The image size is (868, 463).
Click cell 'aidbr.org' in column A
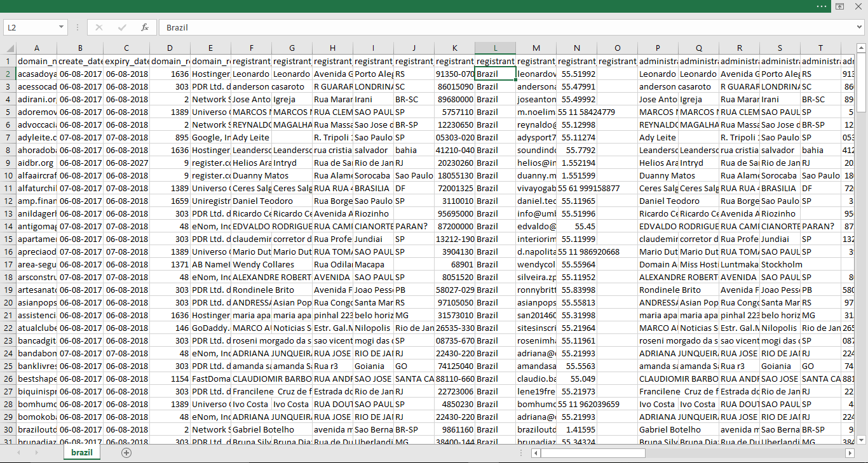click(36, 163)
